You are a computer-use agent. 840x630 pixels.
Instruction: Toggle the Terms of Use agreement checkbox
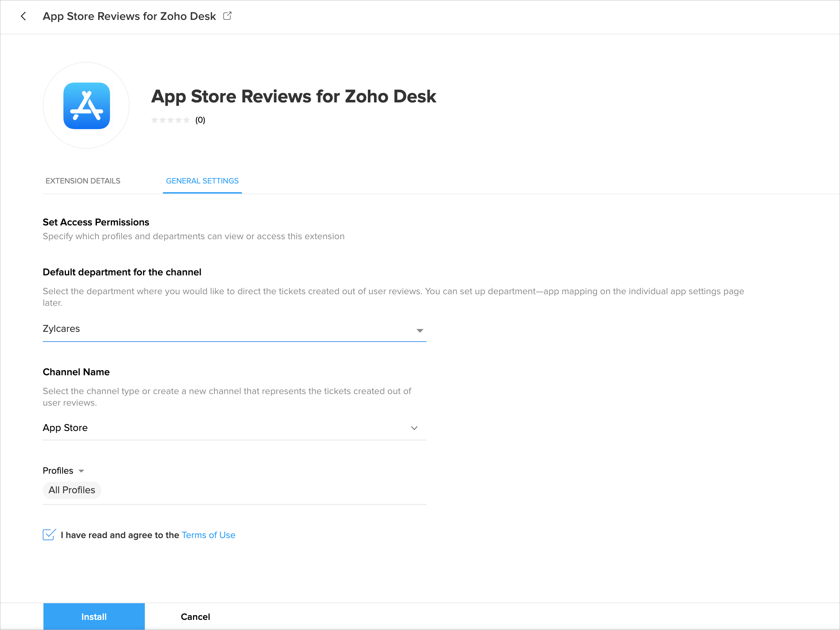[49, 535]
